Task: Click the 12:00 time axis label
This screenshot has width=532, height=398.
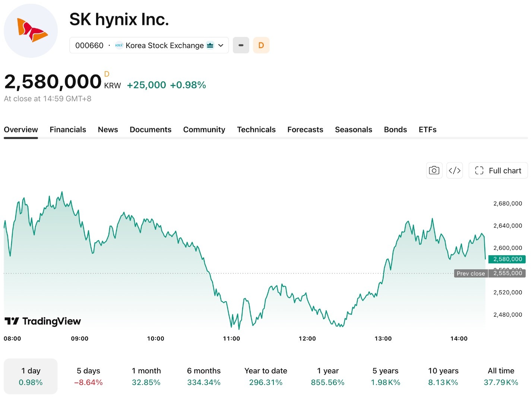Action: 307,339
